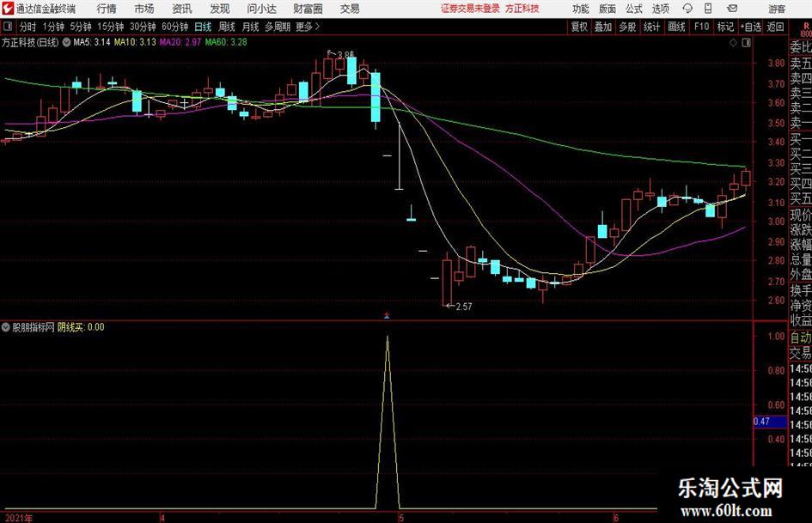Switch to 月线 monthly tab
The width and height of the screenshot is (812, 523).
click(250, 27)
